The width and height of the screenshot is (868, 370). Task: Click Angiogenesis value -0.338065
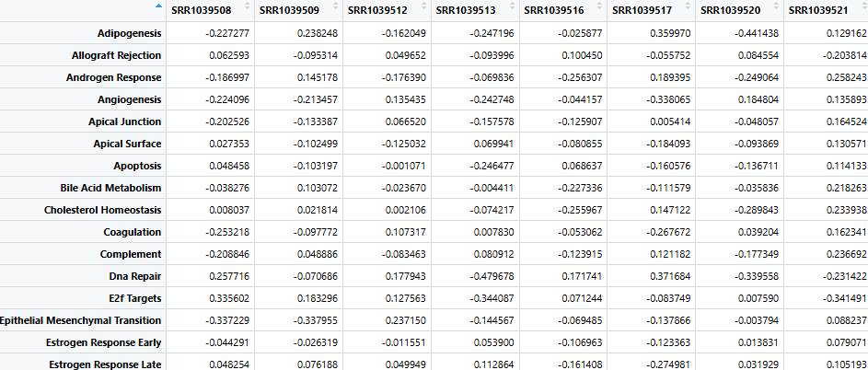pyautogui.click(x=668, y=99)
